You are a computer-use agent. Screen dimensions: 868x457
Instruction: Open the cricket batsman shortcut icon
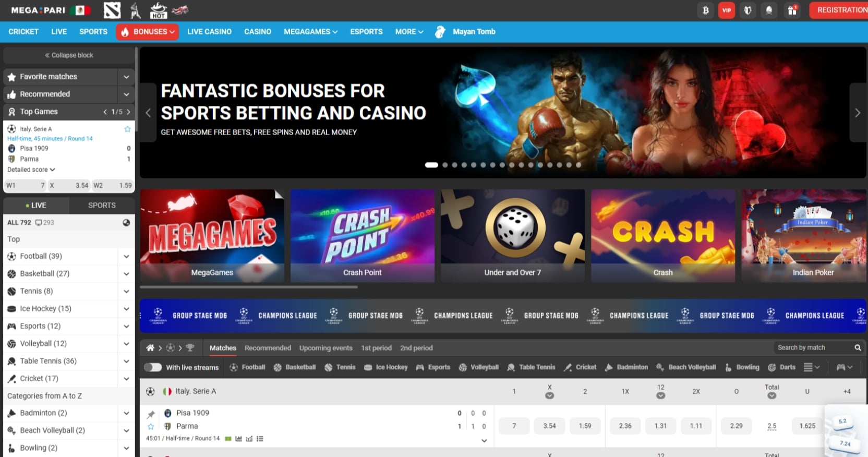pyautogui.click(x=135, y=10)
